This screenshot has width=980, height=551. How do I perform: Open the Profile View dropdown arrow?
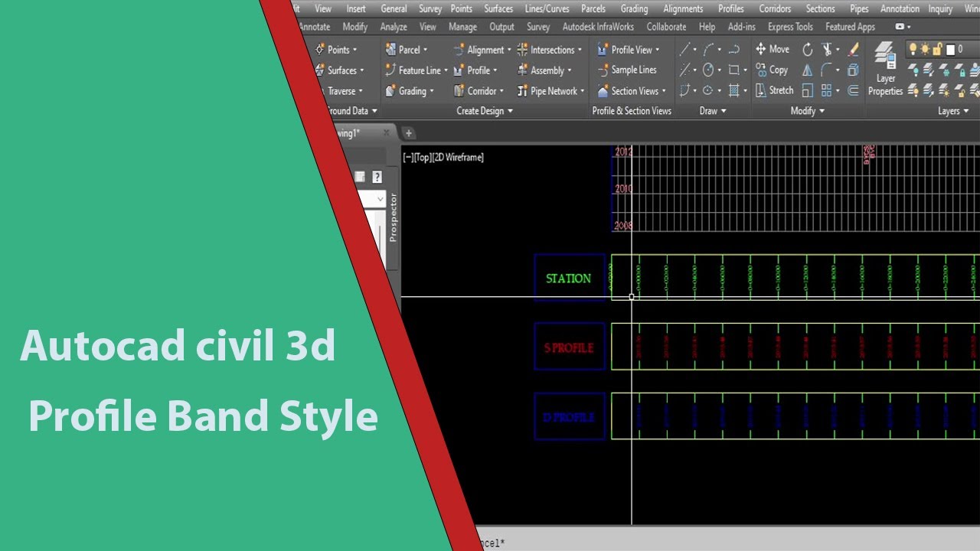click(658, 51)
